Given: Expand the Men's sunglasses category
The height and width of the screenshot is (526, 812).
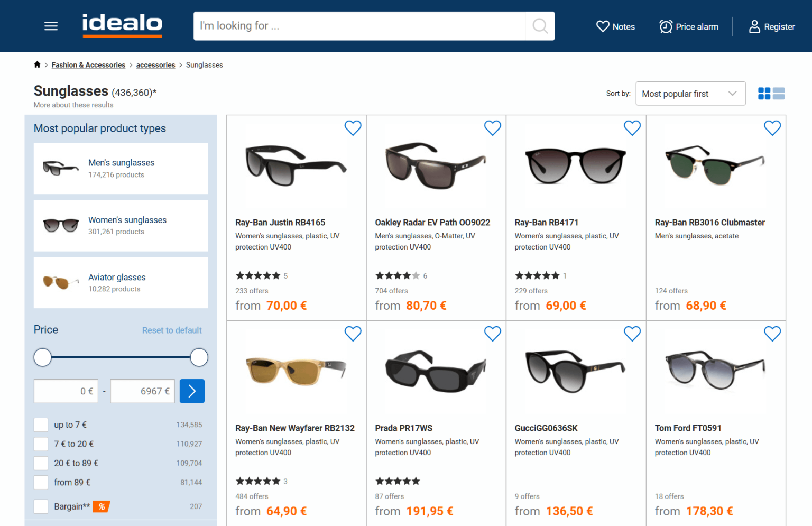Looking at the screenshot, I should [x=121, y=162].
